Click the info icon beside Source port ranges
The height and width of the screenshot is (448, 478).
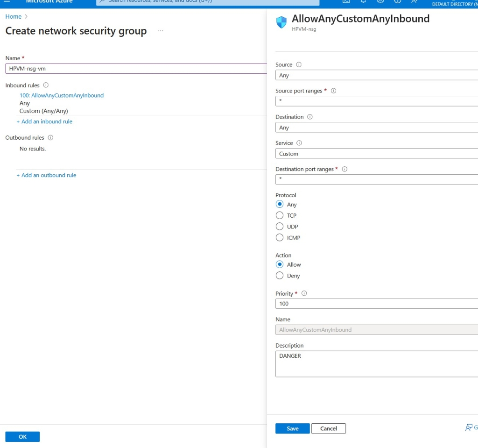(333, 91)
